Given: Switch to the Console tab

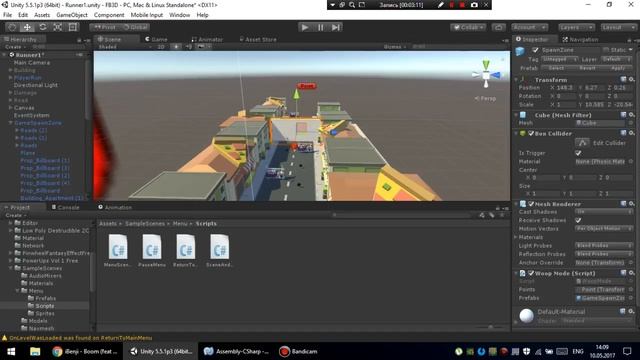Looking at the screenshot, I should (66, 207).
